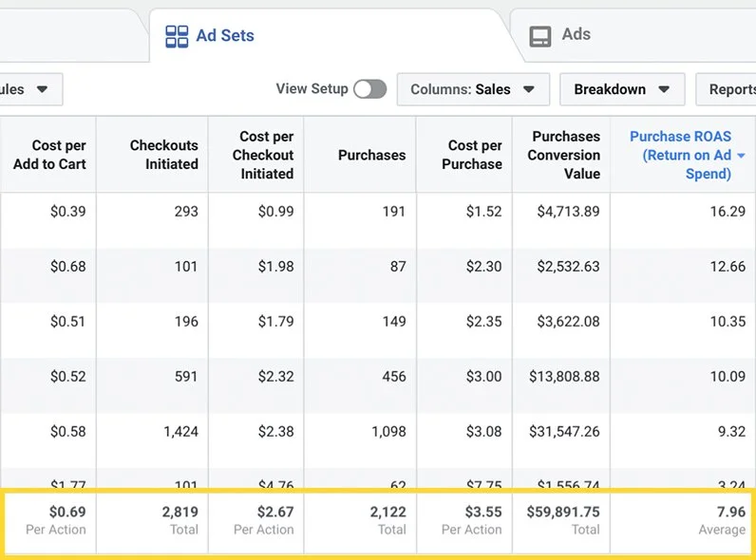Open the Rules dropdown arrow
This screenshot has width=756, height=560.
[42, 89]
